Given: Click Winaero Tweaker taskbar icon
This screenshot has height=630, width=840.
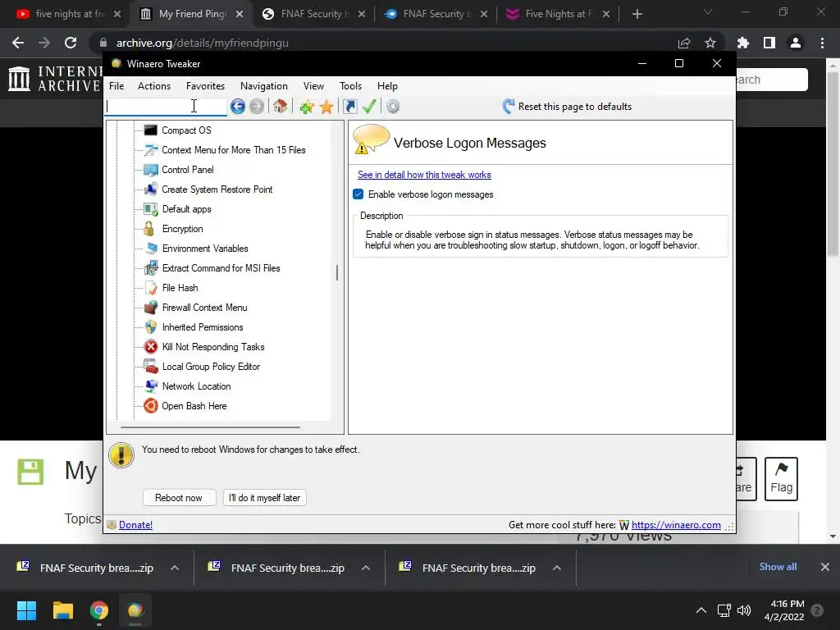Looking at the screenshot, I should (135, 610).
